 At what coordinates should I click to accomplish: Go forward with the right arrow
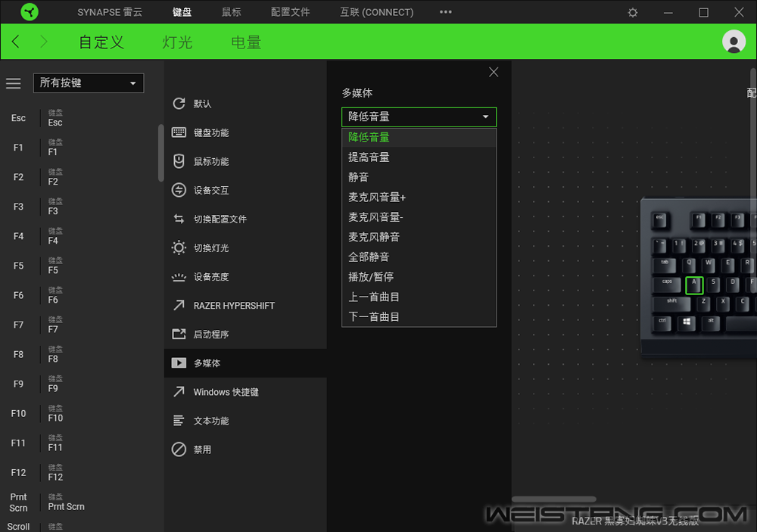point(43,42)
